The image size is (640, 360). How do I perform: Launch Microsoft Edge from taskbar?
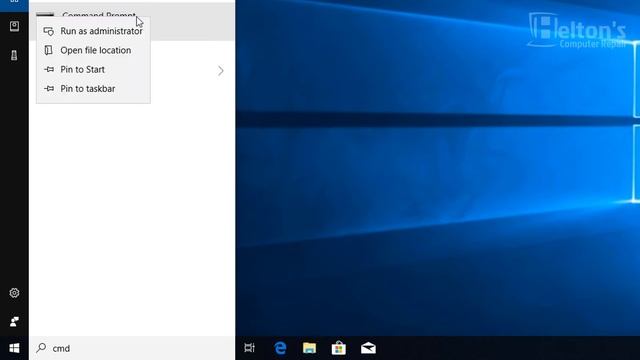[x=280, y=348]
